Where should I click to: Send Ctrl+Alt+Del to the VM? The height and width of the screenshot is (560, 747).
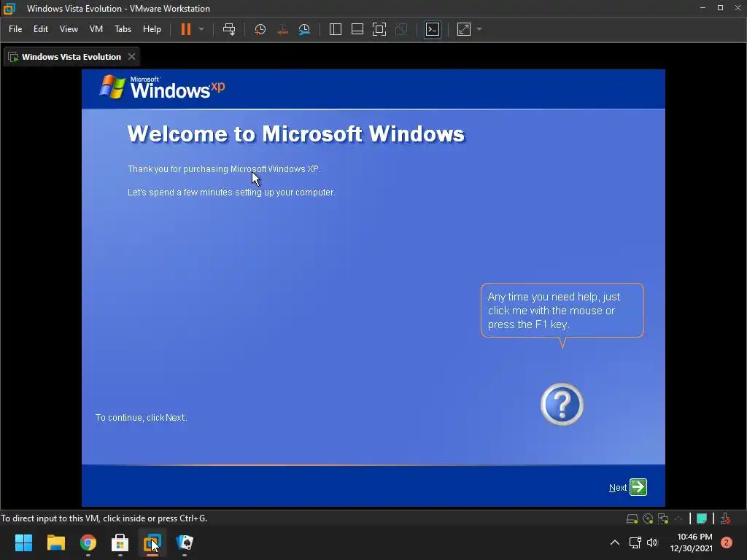click(x=229, y=29)
